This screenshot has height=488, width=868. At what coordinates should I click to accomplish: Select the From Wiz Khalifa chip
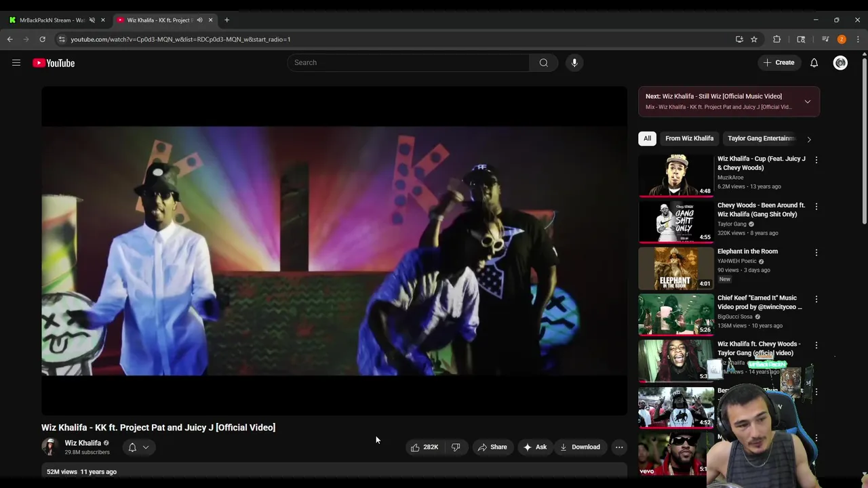click(x=689, y=138)
